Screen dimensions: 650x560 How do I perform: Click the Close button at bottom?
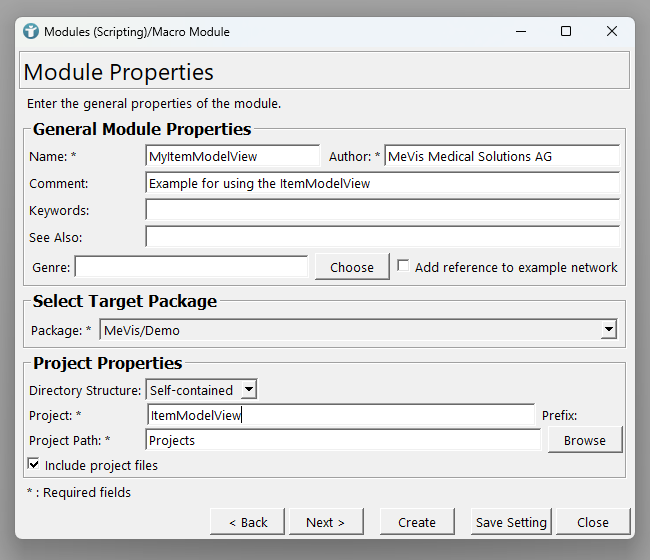592,522
